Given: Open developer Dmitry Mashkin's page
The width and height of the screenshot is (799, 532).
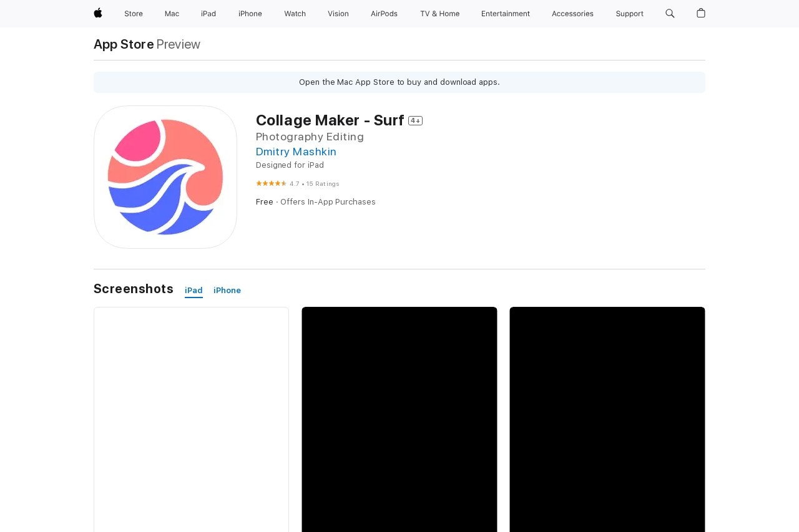Looking at the screenshot, I should [x=296, y=152].
